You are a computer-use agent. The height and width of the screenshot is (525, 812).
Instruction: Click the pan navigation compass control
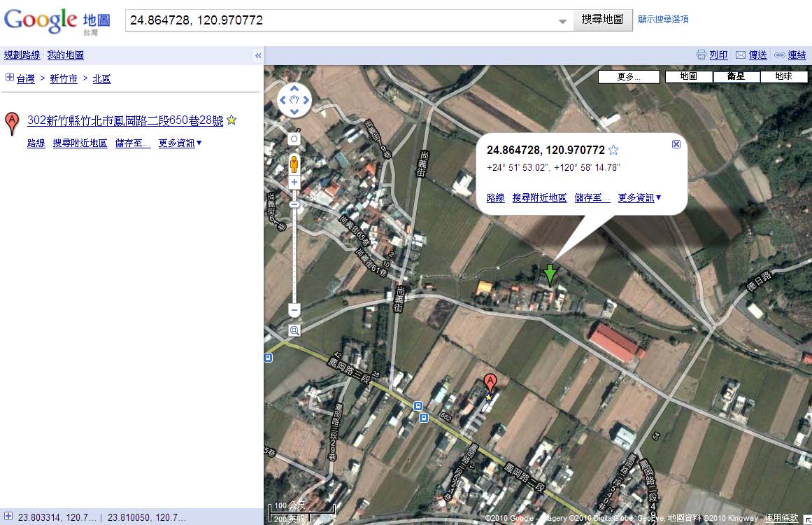pos(294,100)
